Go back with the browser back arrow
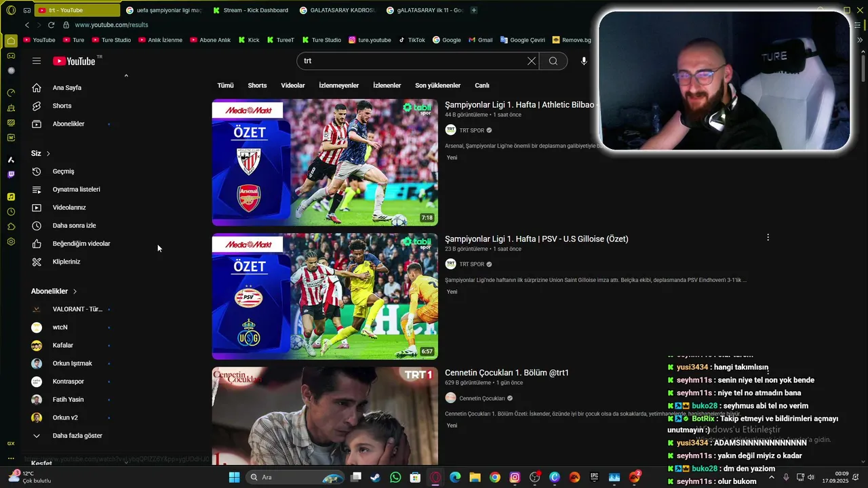Screen dimensions: 868x488 pyautogui.click(x=27, y=25)
